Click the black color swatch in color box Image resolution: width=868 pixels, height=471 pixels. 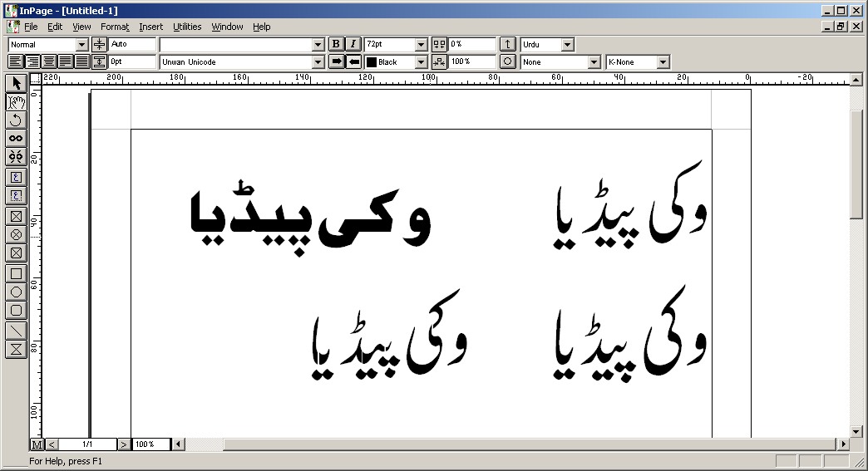pos(372,62)
